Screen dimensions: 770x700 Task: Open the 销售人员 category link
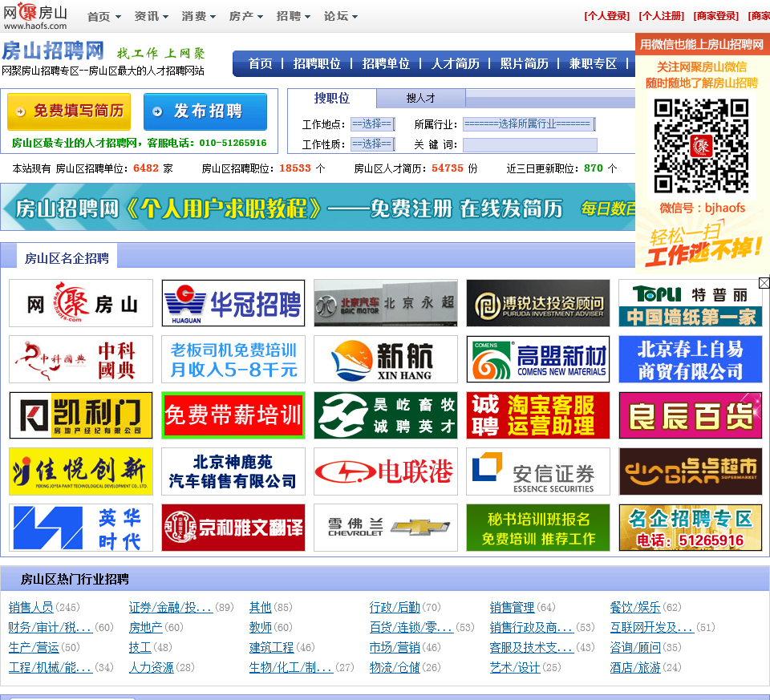pyautogui.click(x=31, y=608)
